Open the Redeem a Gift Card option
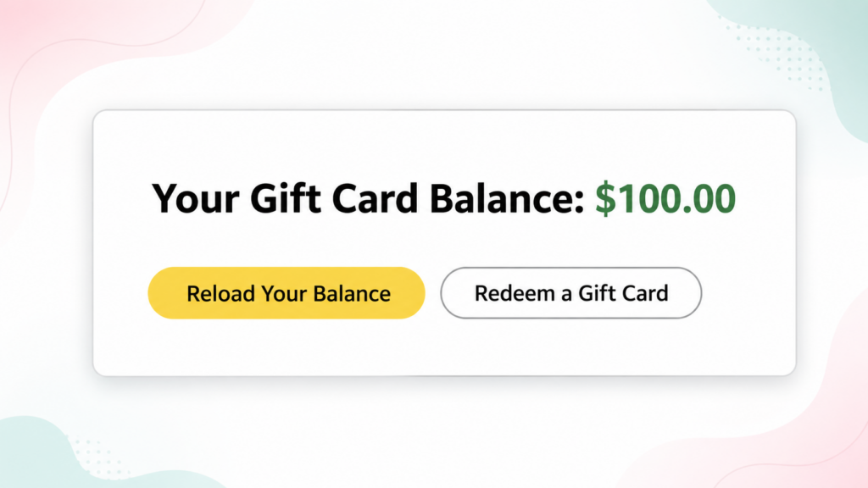 (570, 292)
